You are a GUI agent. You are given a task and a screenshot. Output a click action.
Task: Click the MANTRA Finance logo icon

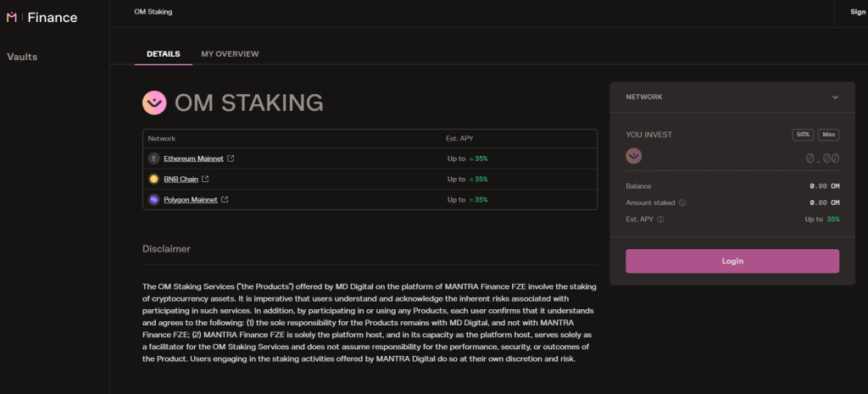click(x=12, y=17)
